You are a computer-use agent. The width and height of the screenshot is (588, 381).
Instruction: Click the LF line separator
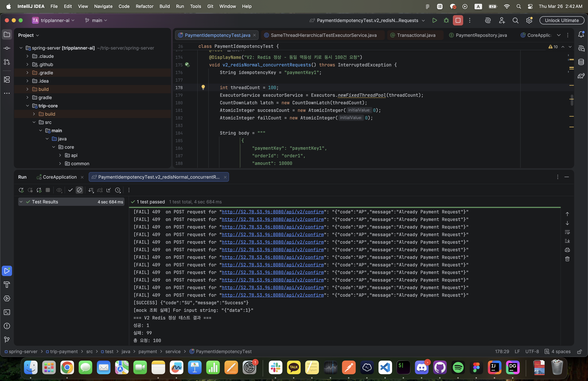[x=517, y=352]
